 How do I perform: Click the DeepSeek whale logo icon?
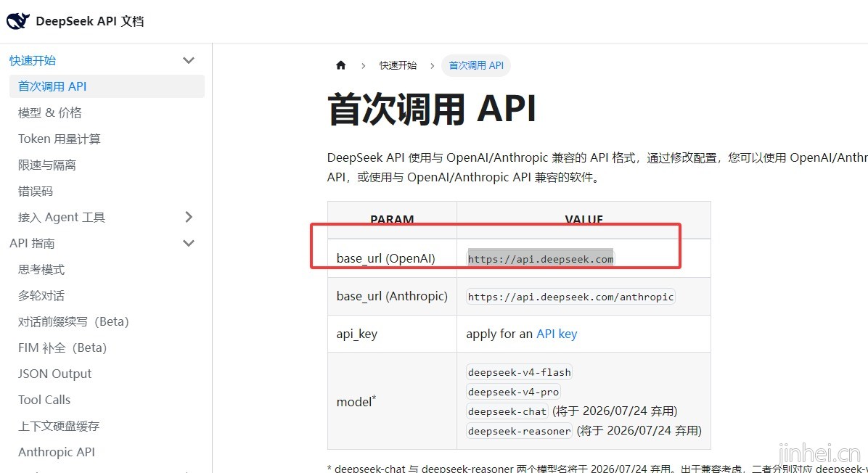click(x=17, y=21)
